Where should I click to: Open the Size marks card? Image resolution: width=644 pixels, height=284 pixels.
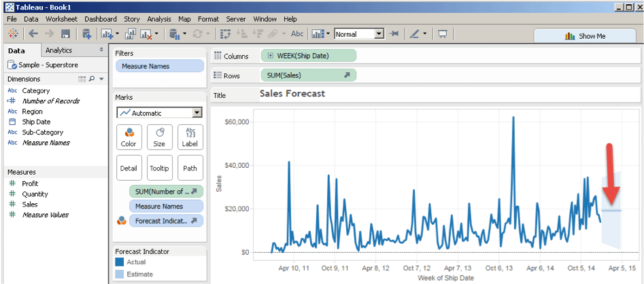[x=159, y=137]
